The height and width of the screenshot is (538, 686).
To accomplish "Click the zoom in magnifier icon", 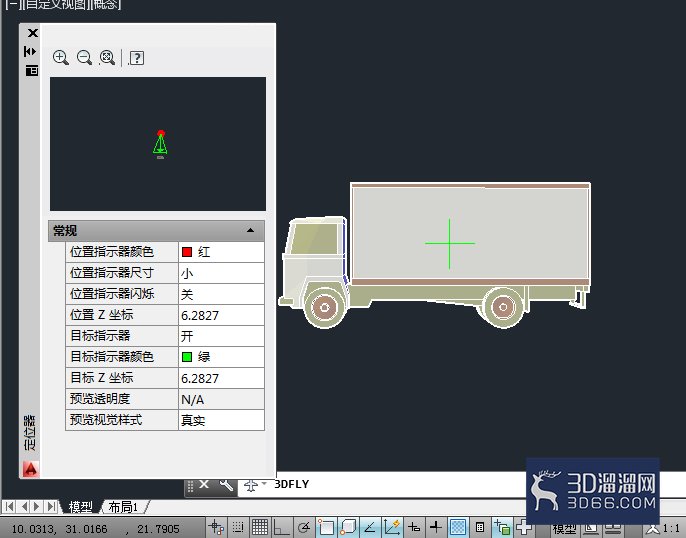I will click(60, 58).
